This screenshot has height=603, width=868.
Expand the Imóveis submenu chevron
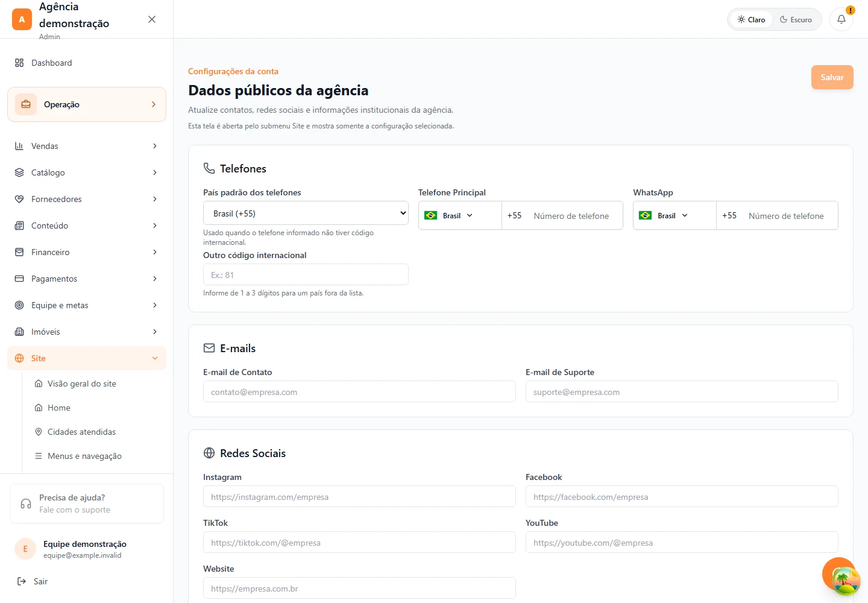click(155, 332)
